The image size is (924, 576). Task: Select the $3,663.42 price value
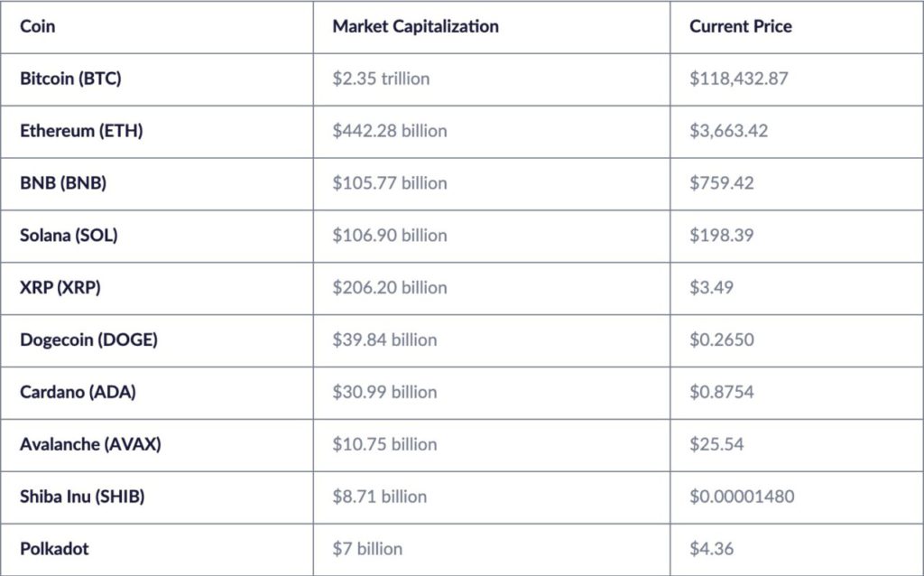click(x=729, y=131)
